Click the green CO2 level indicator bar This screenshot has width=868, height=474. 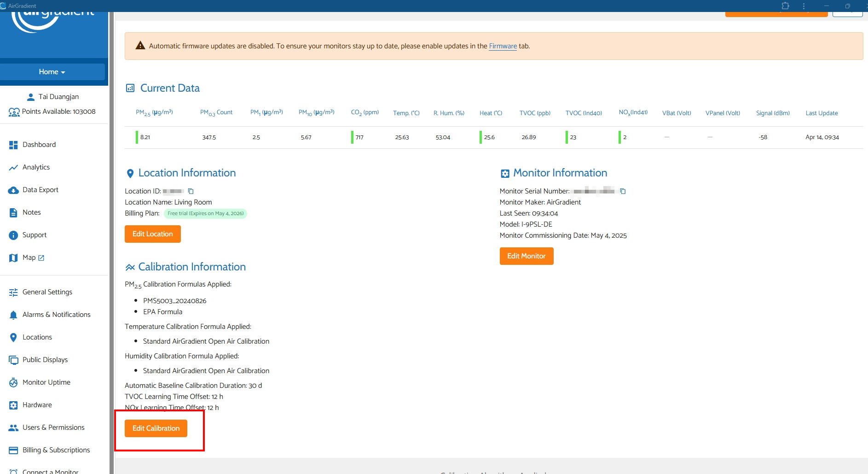tap(352, 137)
